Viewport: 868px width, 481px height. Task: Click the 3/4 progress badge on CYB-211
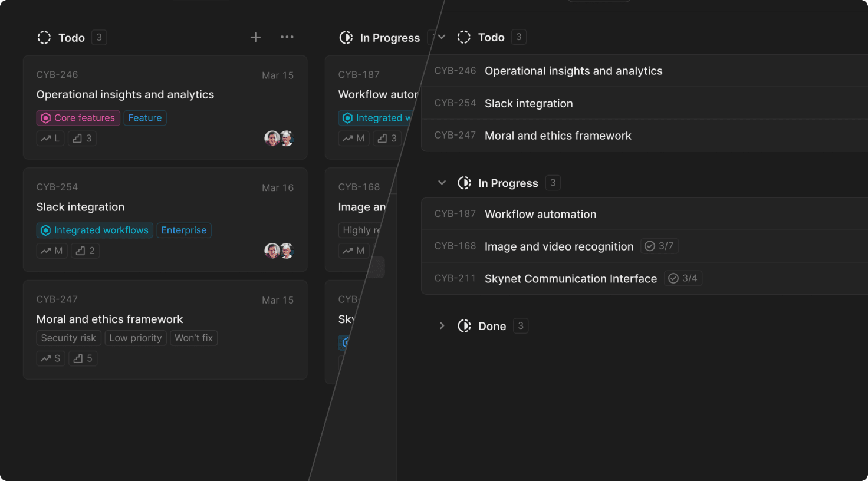point(683,278)
